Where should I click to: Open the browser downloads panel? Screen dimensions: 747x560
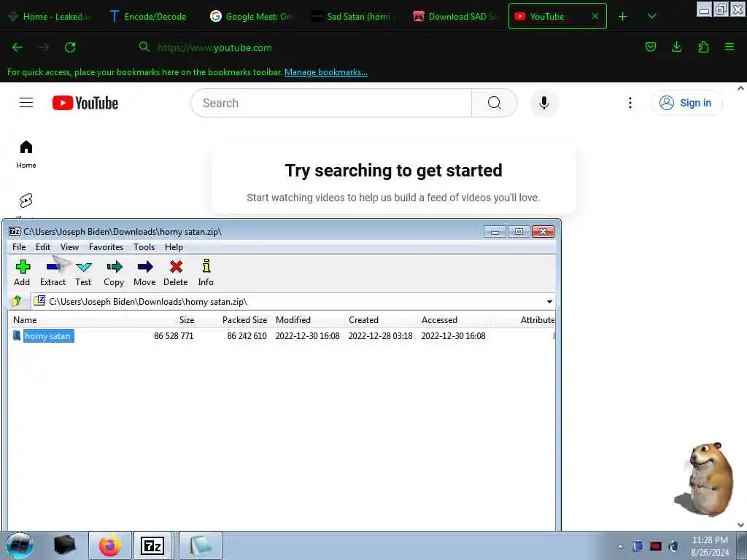click(x=676, y=47)
